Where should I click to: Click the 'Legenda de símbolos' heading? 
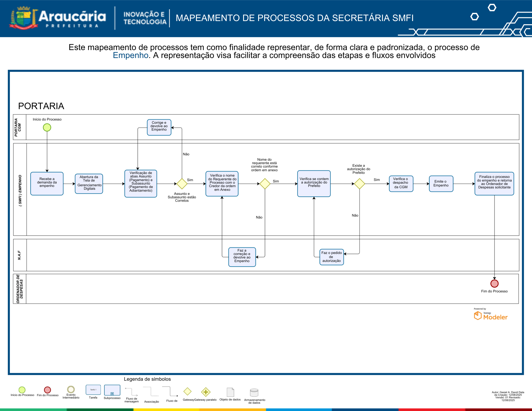[x=147, y=379]
